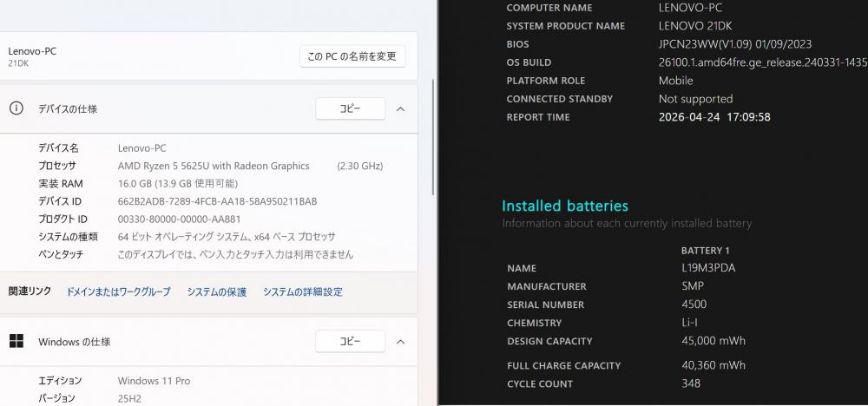The height and width of the screenshot is (406, 868).
Task: Select the device name value Lenovo-PC
Action: coord(141,148)
